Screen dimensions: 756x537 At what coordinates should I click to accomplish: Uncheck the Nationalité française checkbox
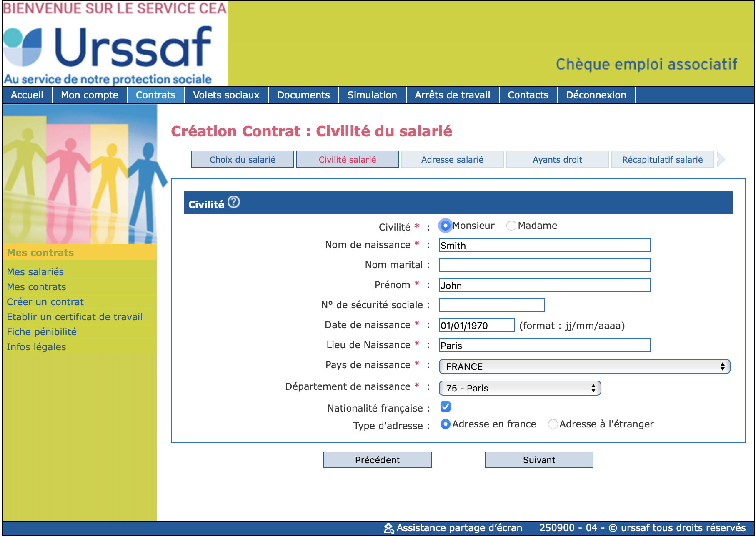[x=445, y=407]
